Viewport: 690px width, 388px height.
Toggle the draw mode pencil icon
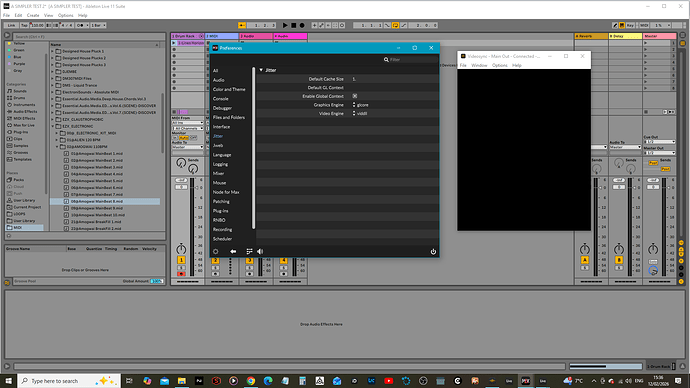(615, 26)
